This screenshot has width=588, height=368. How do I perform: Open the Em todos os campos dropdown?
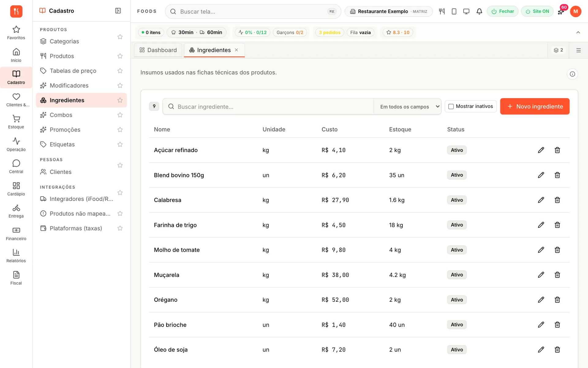click(407, 106)
